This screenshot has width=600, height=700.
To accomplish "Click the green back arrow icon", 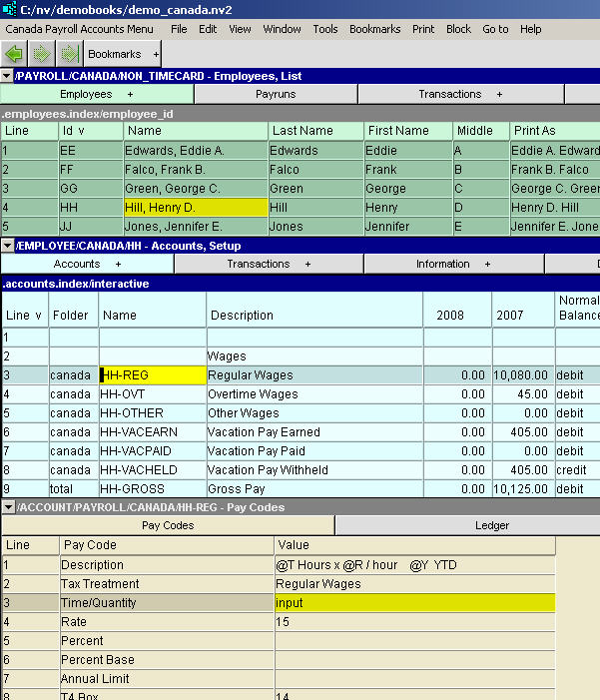I will pos(14,53).
